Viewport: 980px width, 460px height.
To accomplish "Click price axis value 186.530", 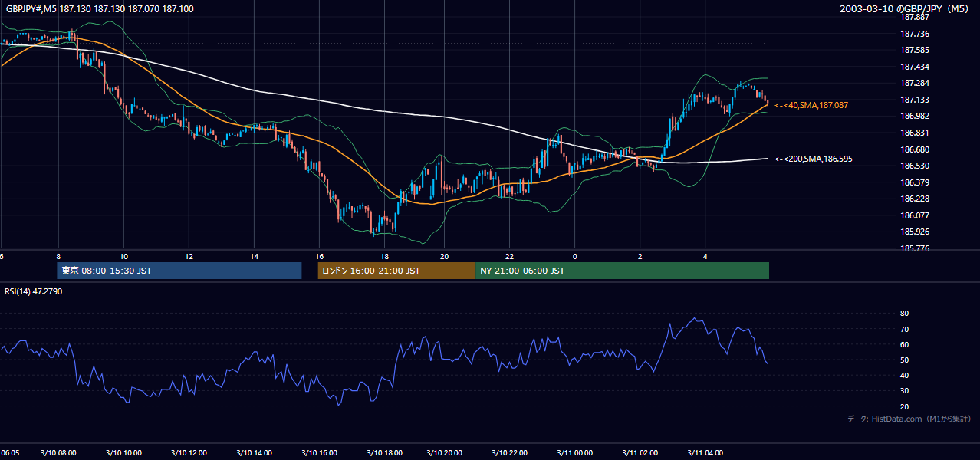I will 915,166.
